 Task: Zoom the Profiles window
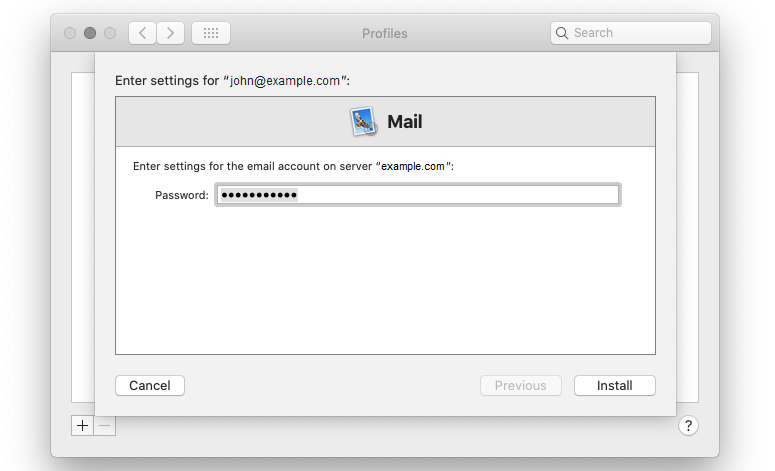[110, 33]
